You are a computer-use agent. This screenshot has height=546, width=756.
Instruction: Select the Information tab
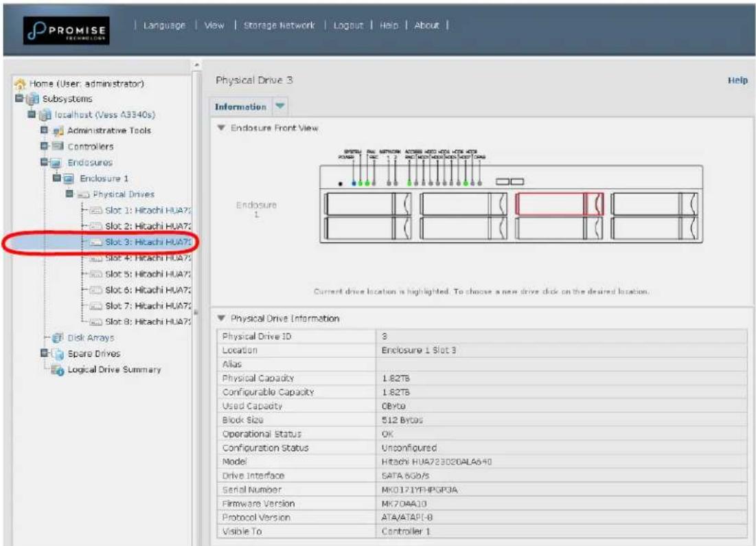(240, 106)
